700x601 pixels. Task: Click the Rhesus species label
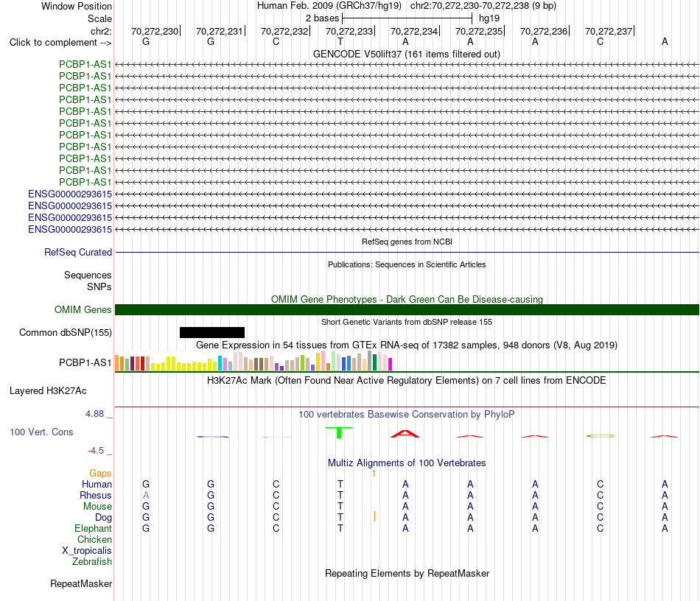coord(96,495)
